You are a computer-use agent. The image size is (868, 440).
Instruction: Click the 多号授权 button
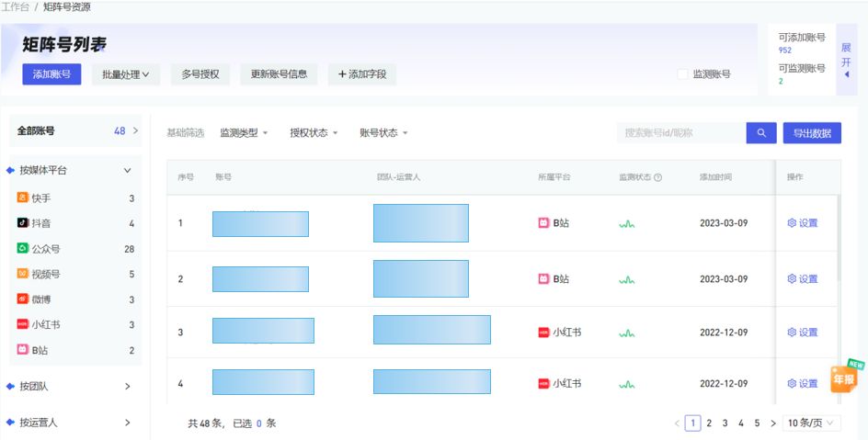pos(200,74)
